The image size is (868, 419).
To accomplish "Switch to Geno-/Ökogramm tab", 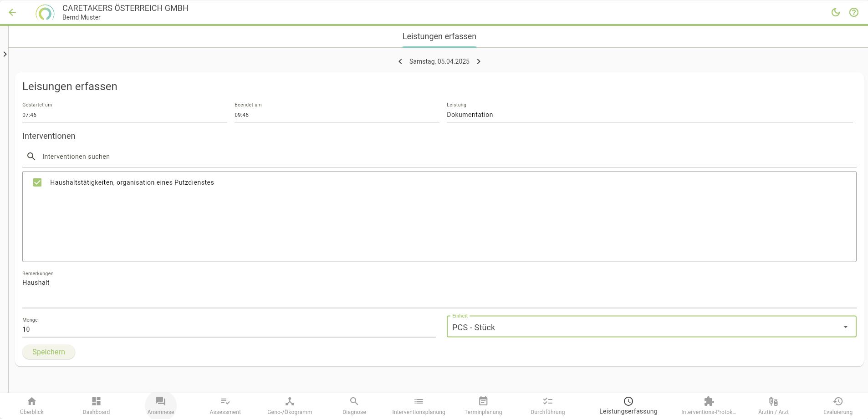I will [x=290, y=405].
